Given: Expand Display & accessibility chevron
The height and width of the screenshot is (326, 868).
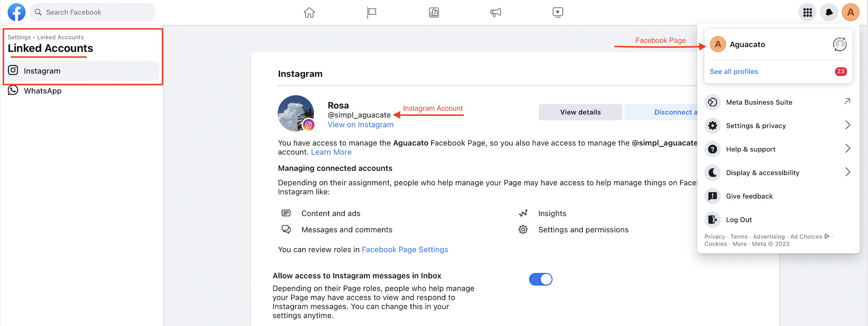Looking at the screenshot, I should [x=847, y=172].
